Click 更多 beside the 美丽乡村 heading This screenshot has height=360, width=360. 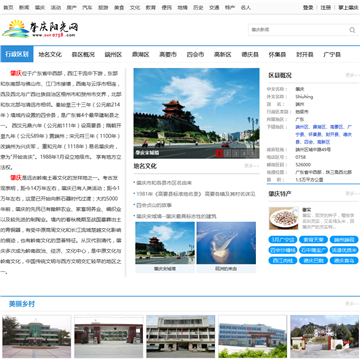pyautogui.click(x=352, y=304)
